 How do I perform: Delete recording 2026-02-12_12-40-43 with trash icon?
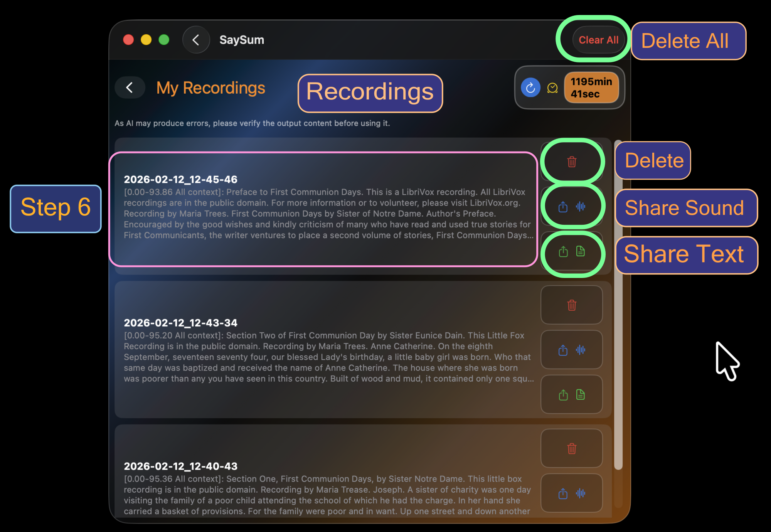pos(571,448)
